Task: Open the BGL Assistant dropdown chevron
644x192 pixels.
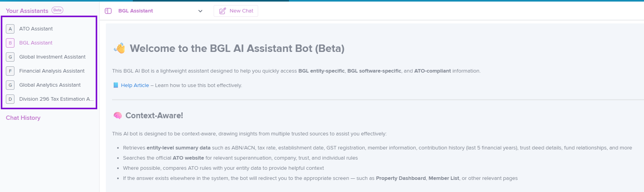Action: pos(200,11)
